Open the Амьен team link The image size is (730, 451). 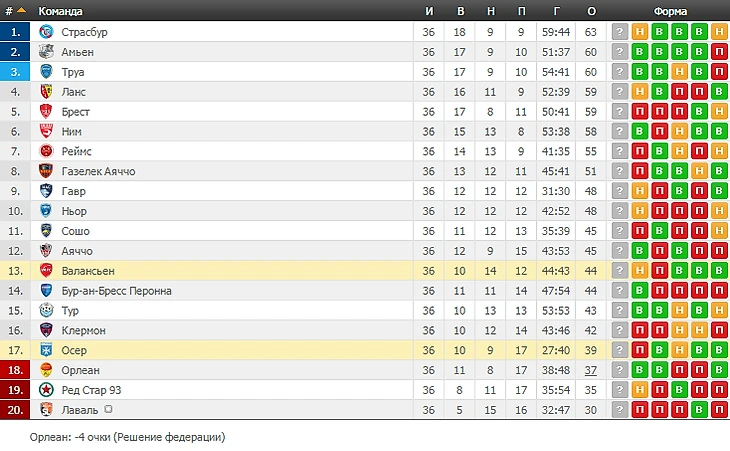pyautogui.click(x=77, y=52)
